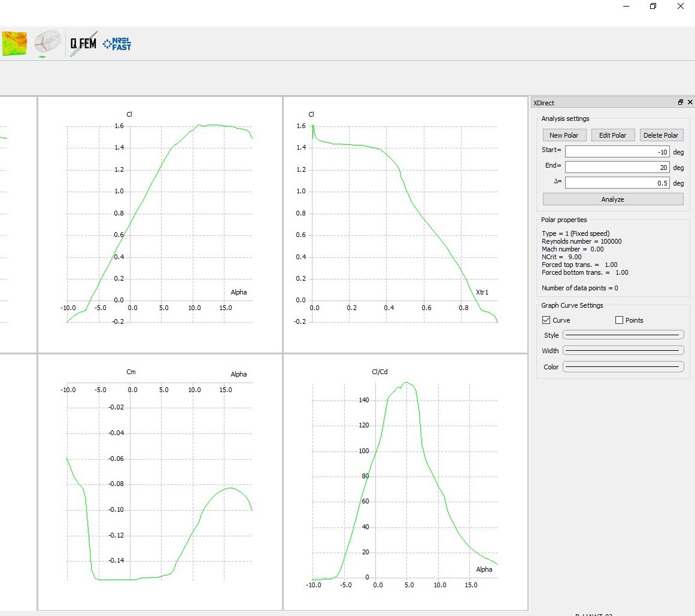Screen dimensions: 695x616
Task: Click the Start angle input field
Action: (x=617, y=151)
